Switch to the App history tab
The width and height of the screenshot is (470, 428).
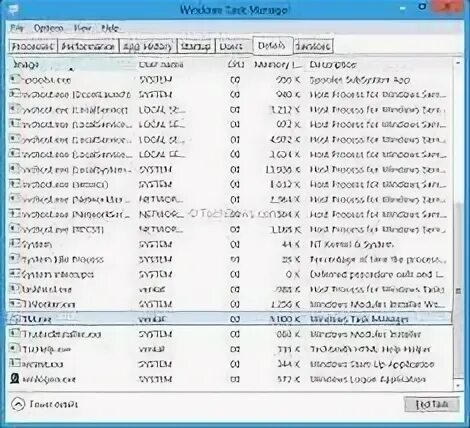[148, 46]
